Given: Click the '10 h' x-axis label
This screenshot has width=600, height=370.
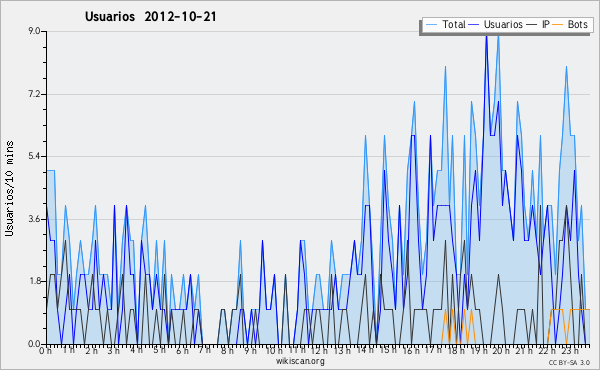Looking at the screenshot, I should [x=274, y=351].
